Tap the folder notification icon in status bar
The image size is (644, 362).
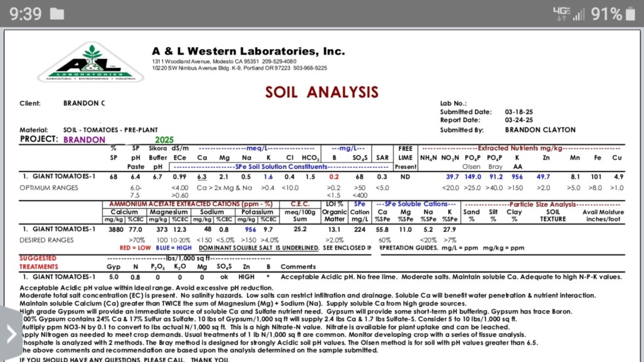57,14
